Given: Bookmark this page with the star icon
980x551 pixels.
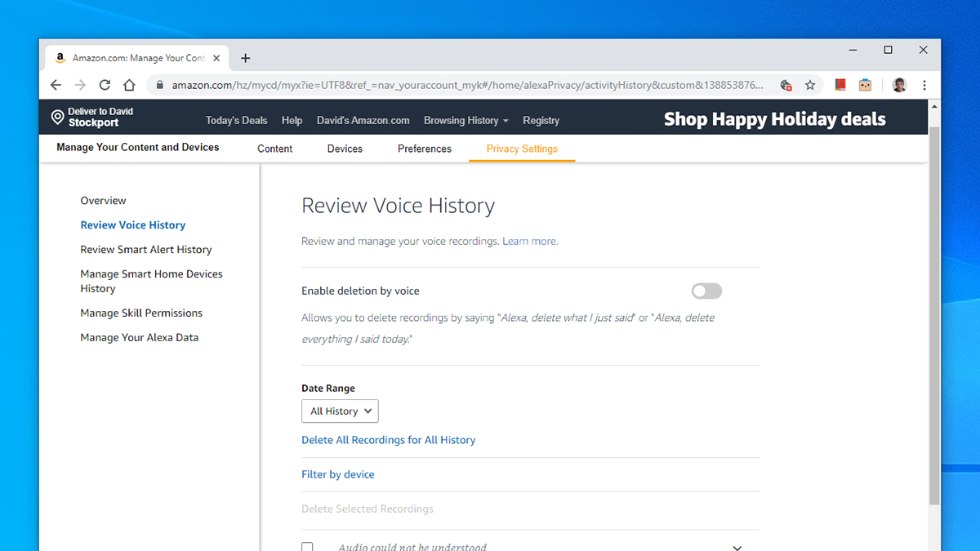Looking at the screenshot, I should point(810,85).
